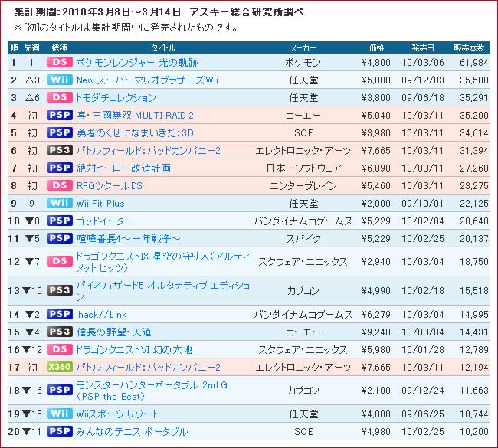Screen dimensions: 498x448
Task: Open バイオハザード5 オルタナティブ エディション link
Action: pyautogui.click(x=162, y=290)
